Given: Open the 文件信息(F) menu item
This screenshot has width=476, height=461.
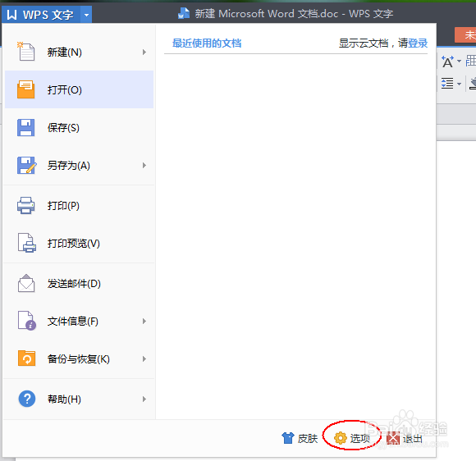Looking at the screenshot, I should coord(79,321).
